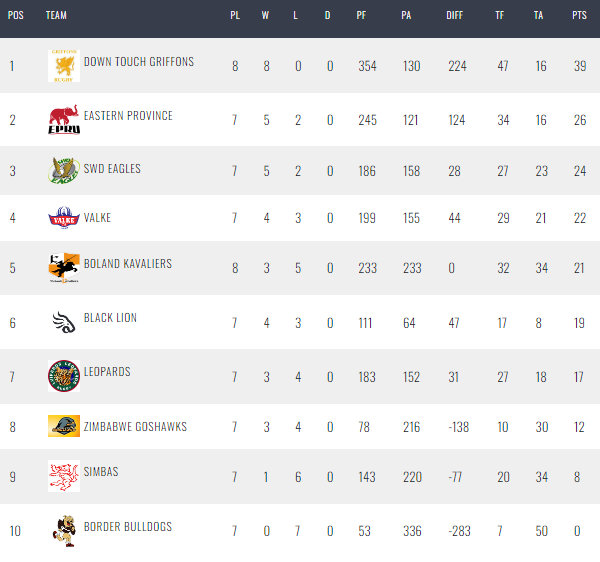Open the Eastern Province team link
The width and height of the screenshot is (600, 562).
click(x=128, y=116)
